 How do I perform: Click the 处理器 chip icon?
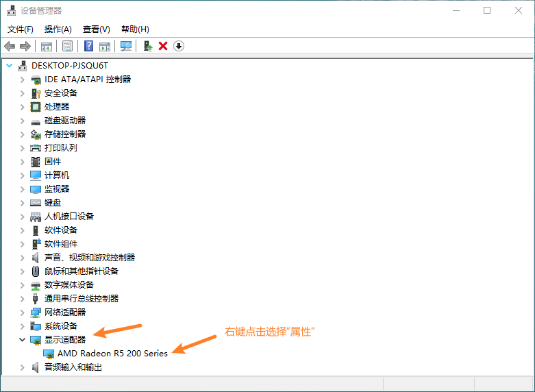pyautogui.click(x=36, y=107)
